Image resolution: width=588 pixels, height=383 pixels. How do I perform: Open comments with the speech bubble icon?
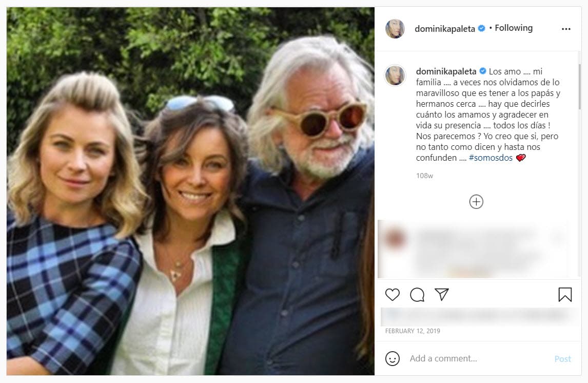pos(417,294)
